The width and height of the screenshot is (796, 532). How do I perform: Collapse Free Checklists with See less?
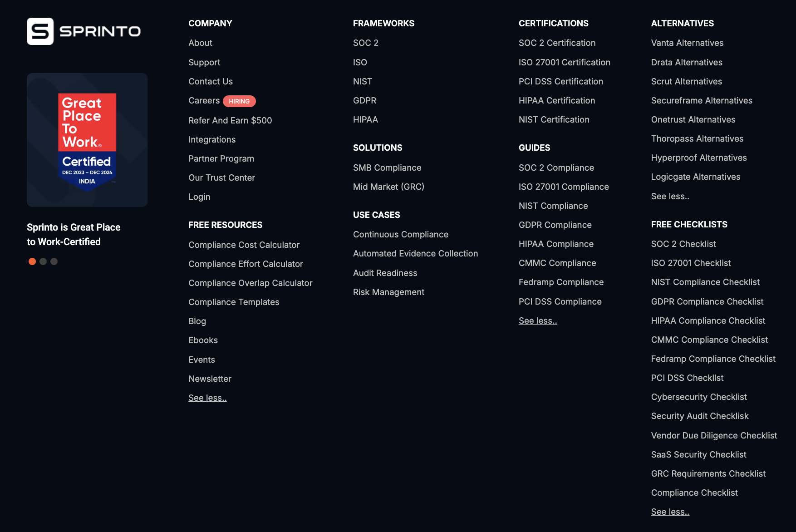coord(670,512)
